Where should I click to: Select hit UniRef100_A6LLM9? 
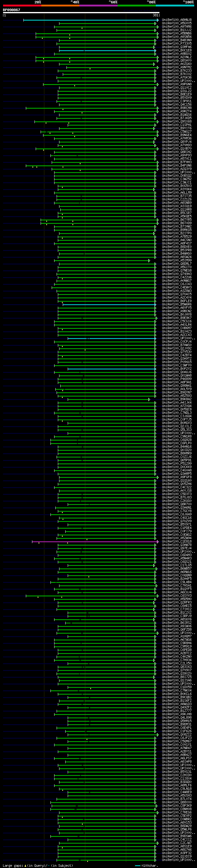point(177,193)
